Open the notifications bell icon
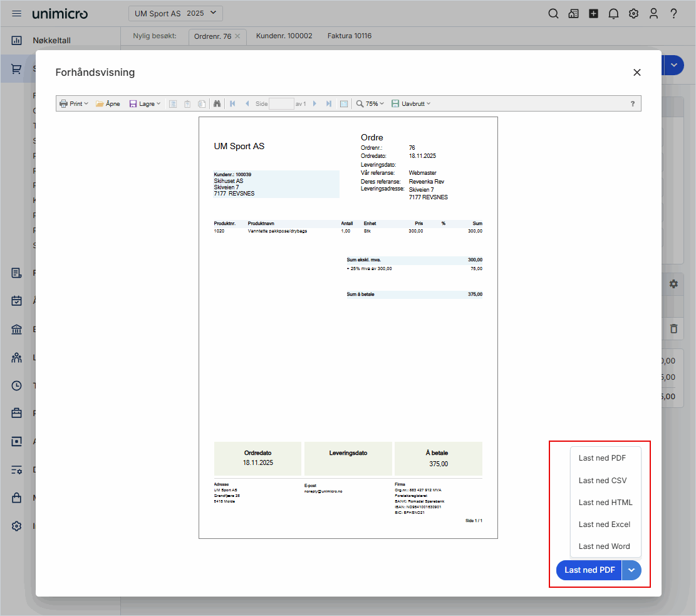The width and height of the screenshot is (696, 616). pyautogui.click(x=613, y=14)
